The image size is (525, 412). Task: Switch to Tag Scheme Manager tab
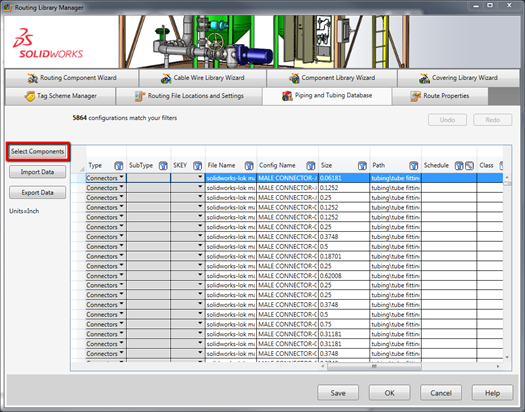point(60,96)
